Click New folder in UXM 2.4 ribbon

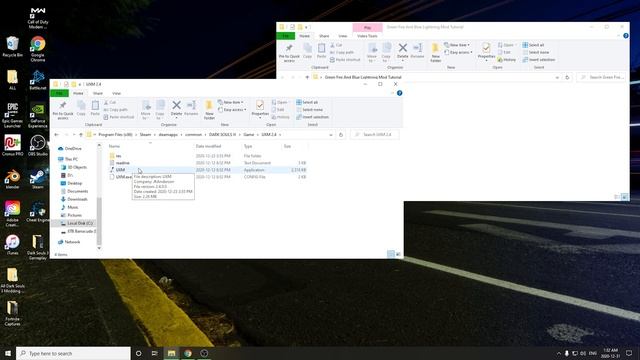[x=209, y=110]
